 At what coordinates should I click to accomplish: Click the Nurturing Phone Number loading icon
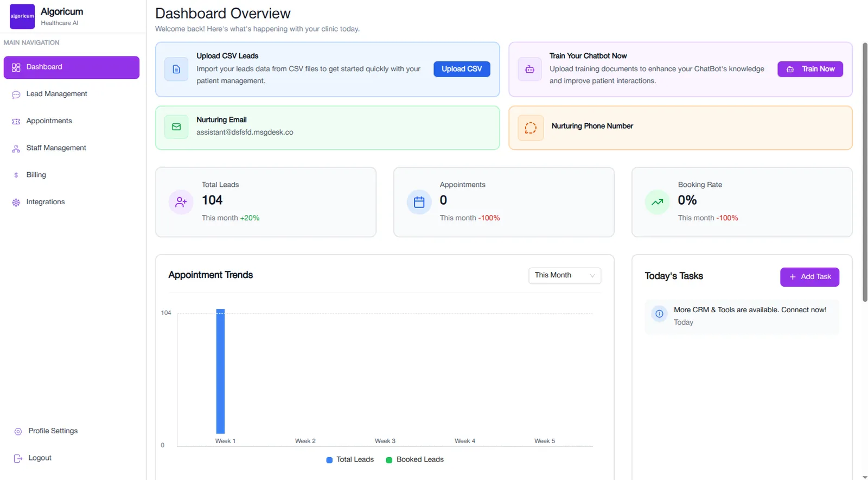pos(531,128)
